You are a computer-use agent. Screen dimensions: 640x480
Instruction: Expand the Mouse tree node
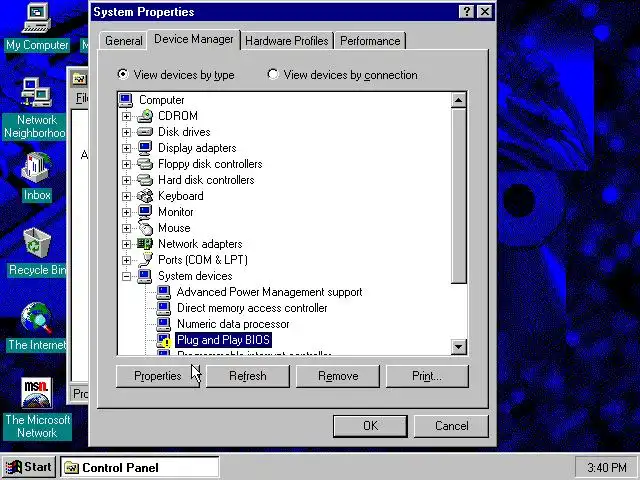(x=127, y=228)
